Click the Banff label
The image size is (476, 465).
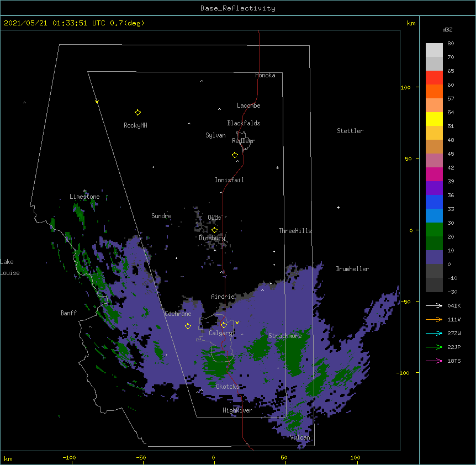pos(68,313)
